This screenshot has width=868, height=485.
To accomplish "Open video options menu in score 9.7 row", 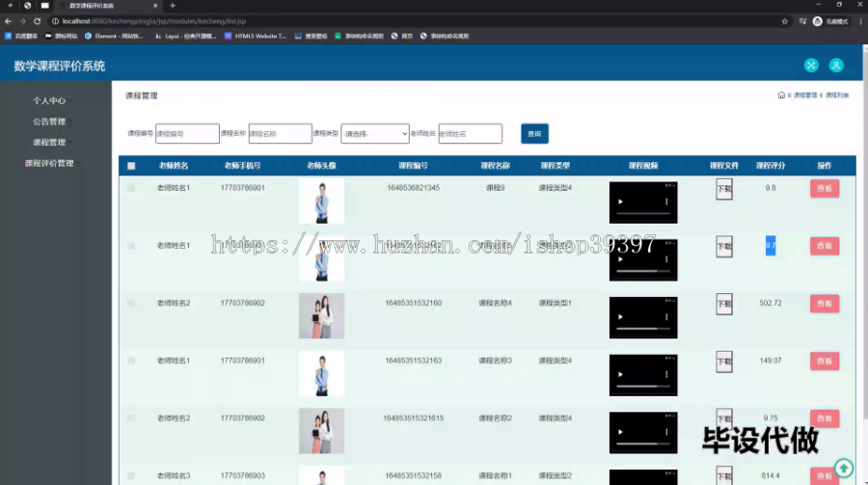I will (x=666, y=259).
